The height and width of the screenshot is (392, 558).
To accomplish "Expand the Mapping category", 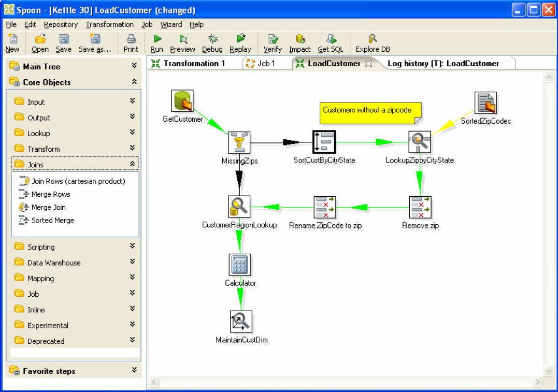I will [x=133, y=278].
